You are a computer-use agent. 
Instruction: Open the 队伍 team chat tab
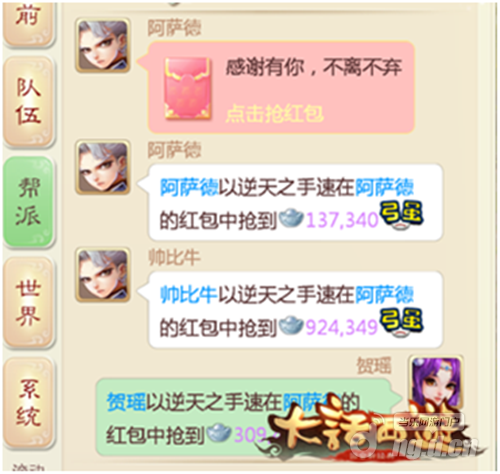tap(28, 102)
